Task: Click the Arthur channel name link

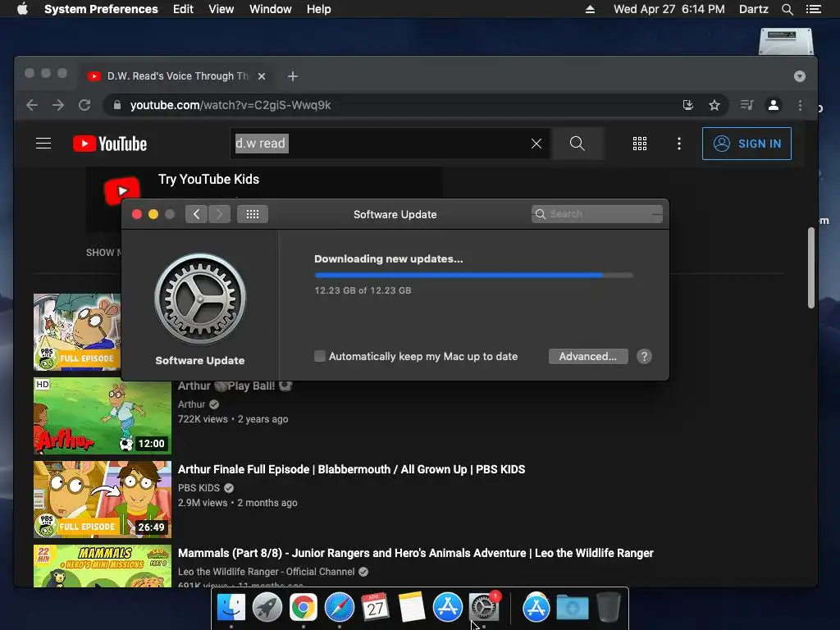Action: click(191, 404)
